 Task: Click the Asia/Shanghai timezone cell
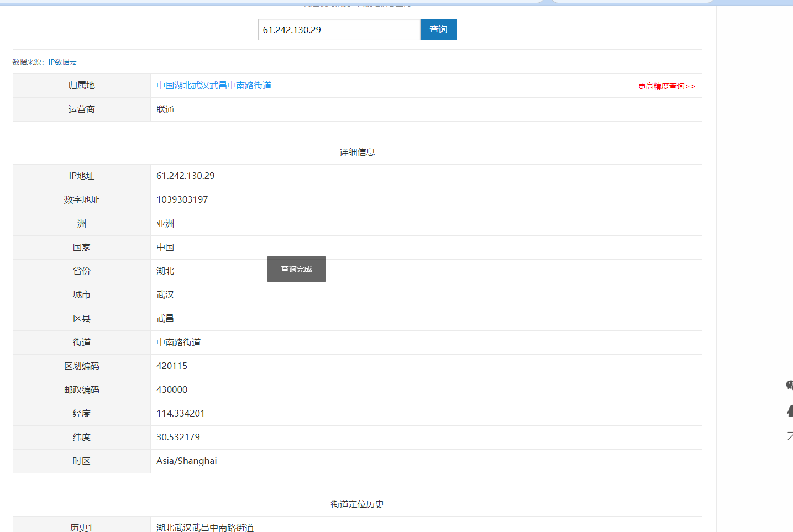[x=187, y=461]
